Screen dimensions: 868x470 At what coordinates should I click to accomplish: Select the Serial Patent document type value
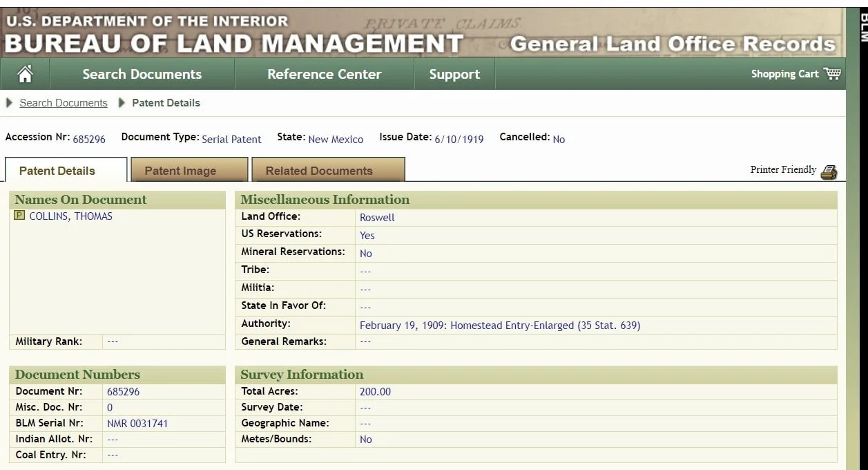pos(231,139)
